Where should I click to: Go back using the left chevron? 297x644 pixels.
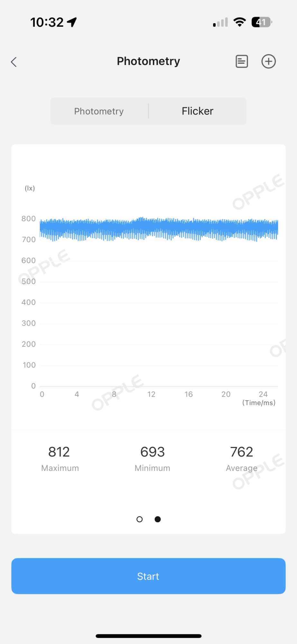coord(14,62)
